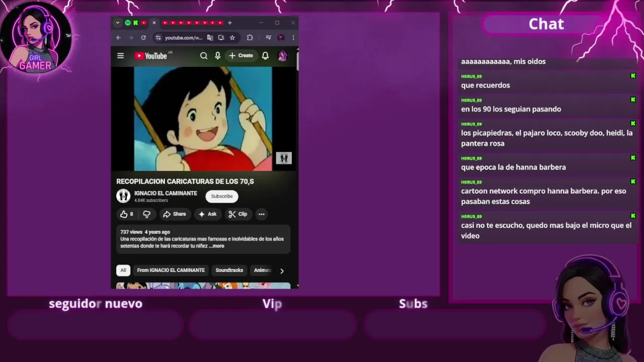Screen dimensions: 644x362
Task: Open the Ask AI button
Action: [x=208, y=214]
